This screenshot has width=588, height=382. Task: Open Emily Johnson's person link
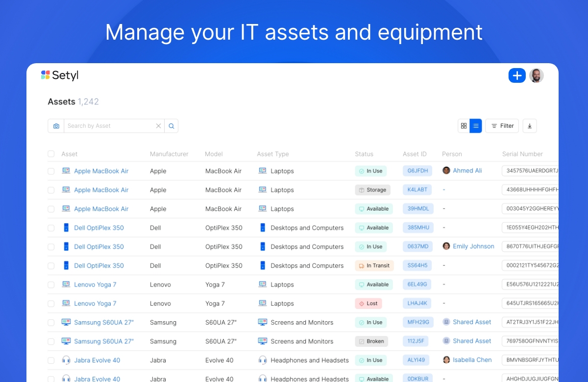pos(473,246)
